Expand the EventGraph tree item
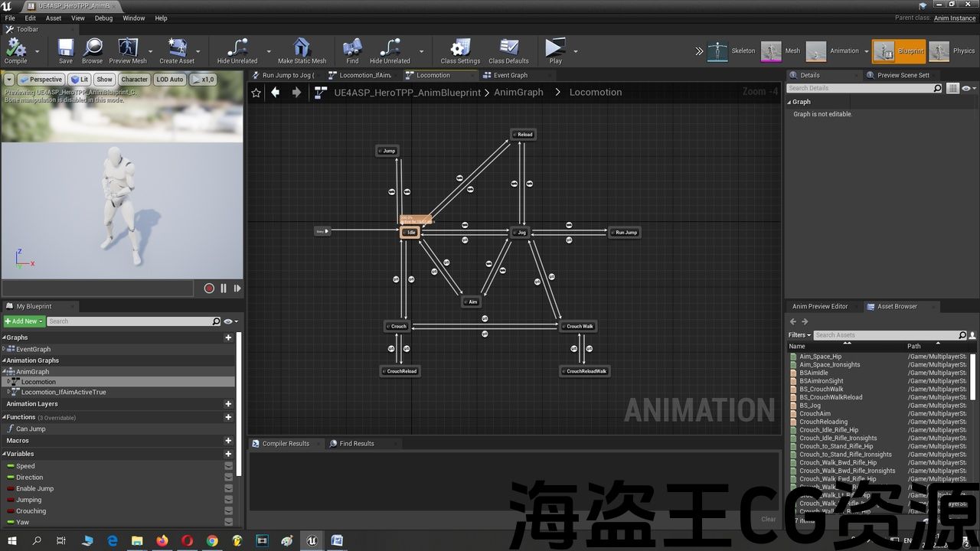Viewport: 980px width, 551px height. 4,349
